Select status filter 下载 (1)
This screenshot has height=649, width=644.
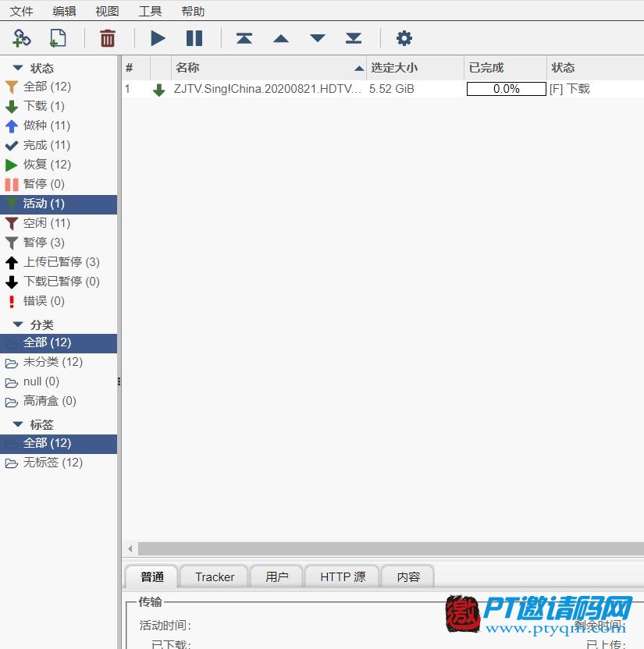click(x=59, y=106)
